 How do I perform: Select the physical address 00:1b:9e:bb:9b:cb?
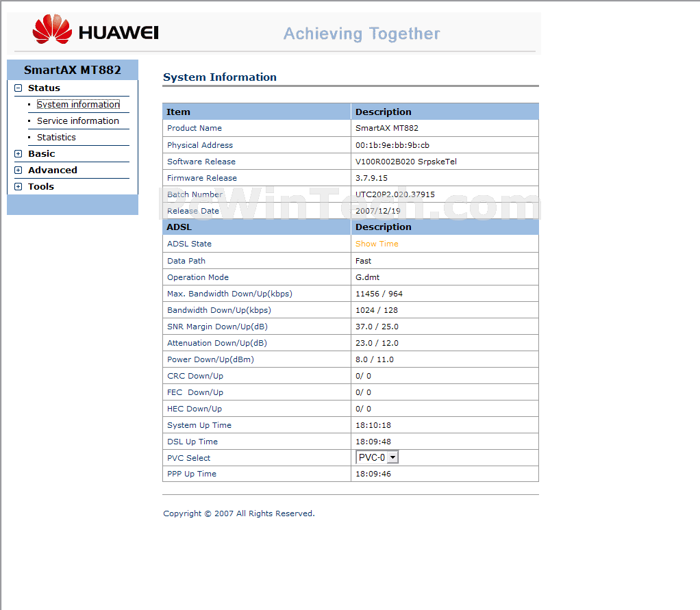click(392, 145)
